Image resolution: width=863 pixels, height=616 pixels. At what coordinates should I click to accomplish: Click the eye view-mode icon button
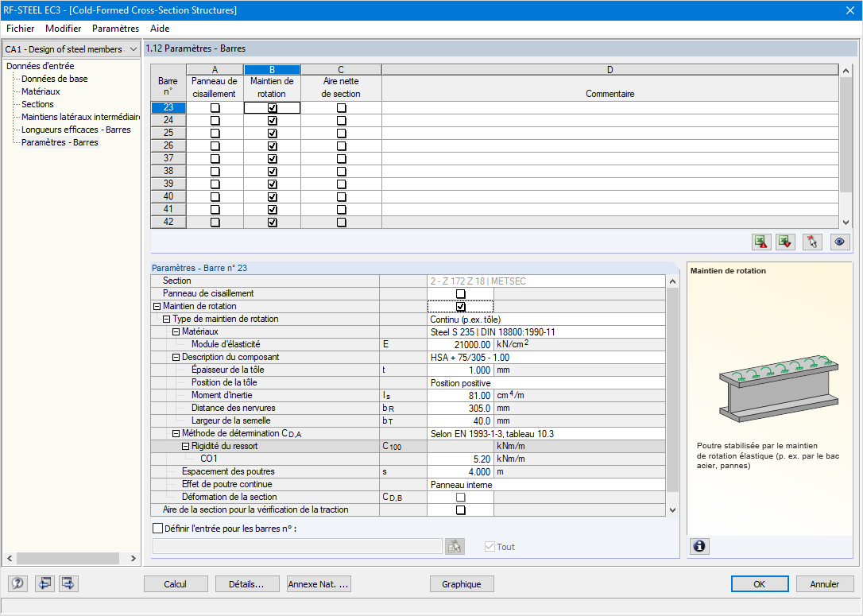coord(839,242)
